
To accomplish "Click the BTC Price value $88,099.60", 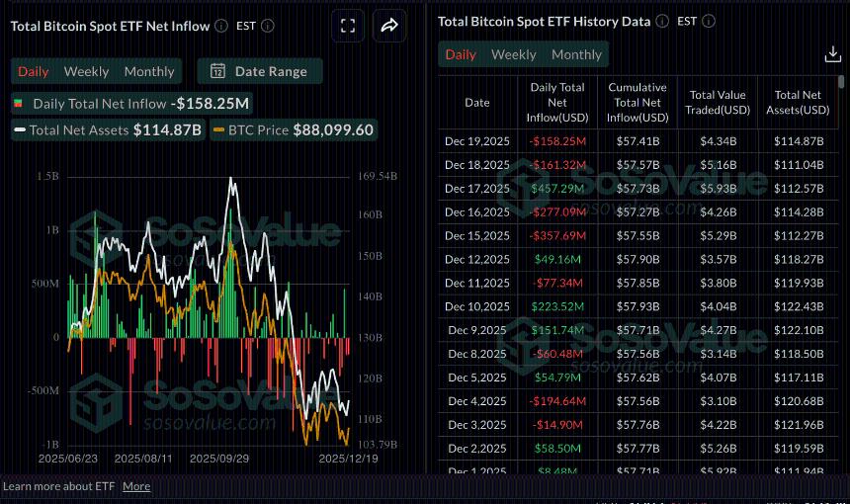I will pos(333,130).
